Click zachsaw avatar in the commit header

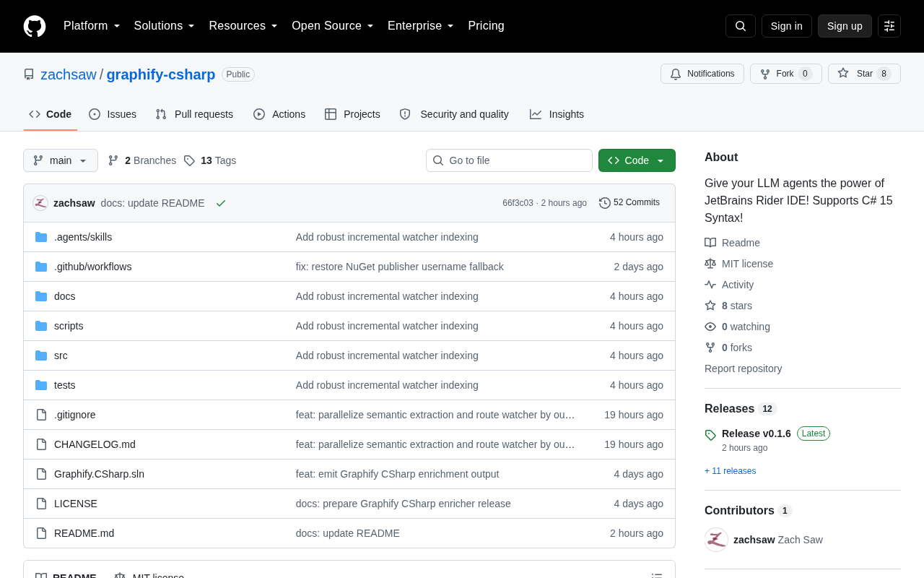pos(40,203)
